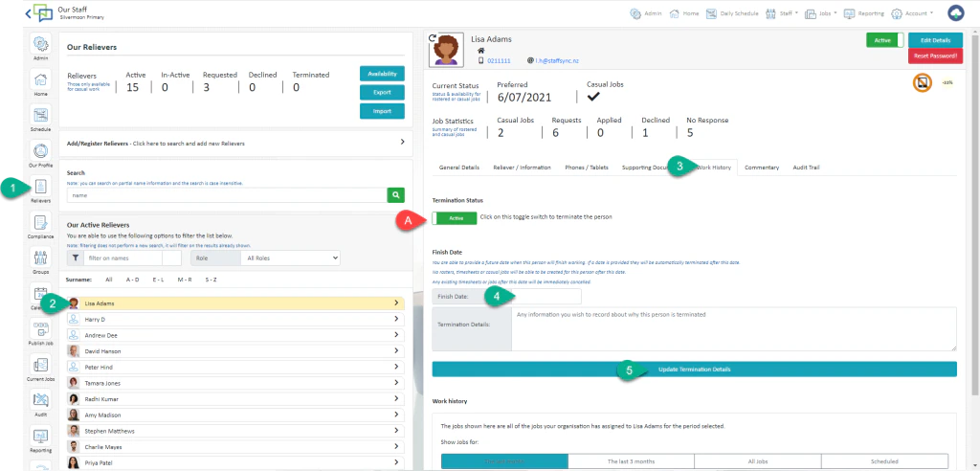Expand Harry D row chevron

396,319
